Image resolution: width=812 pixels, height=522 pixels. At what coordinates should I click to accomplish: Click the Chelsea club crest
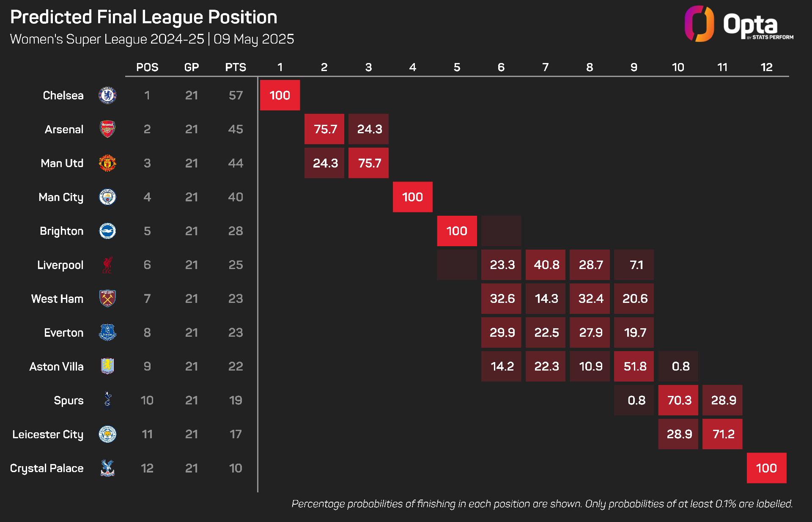[x=107, y=95]
